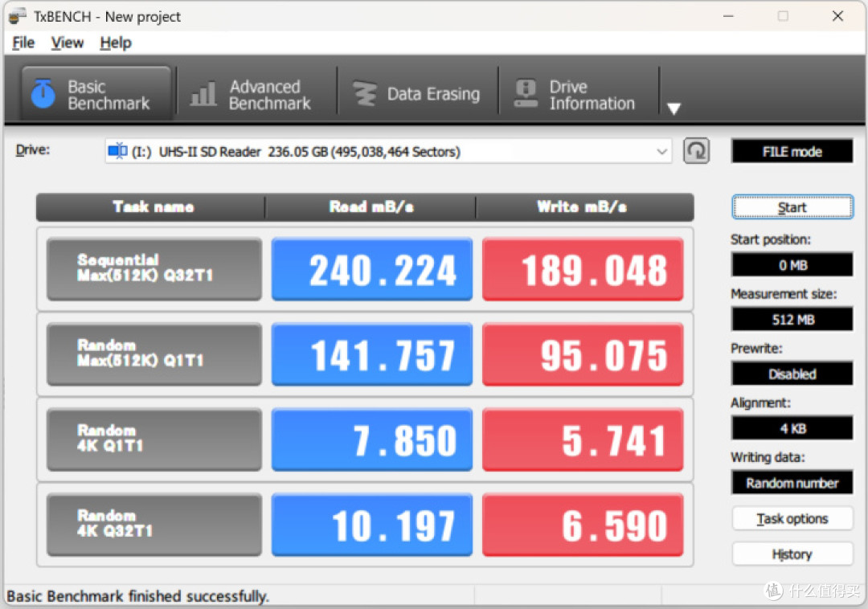Open the History button
Viewport: 868px width, 609px height.
[x=792, y=554]
